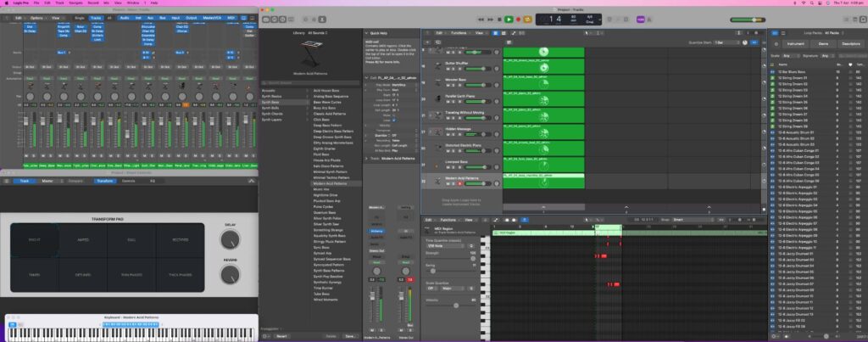The height and width of the screenshot is (342, 868).
Task: Open the Navigate menu in the macOS menu bar
Action: [x=77, y=3]
